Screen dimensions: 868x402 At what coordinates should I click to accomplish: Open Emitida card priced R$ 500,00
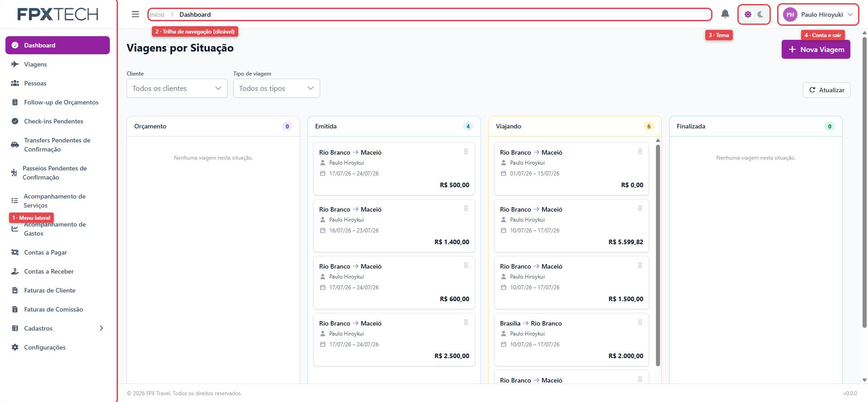pyautogui.click(x=394, y=169)
